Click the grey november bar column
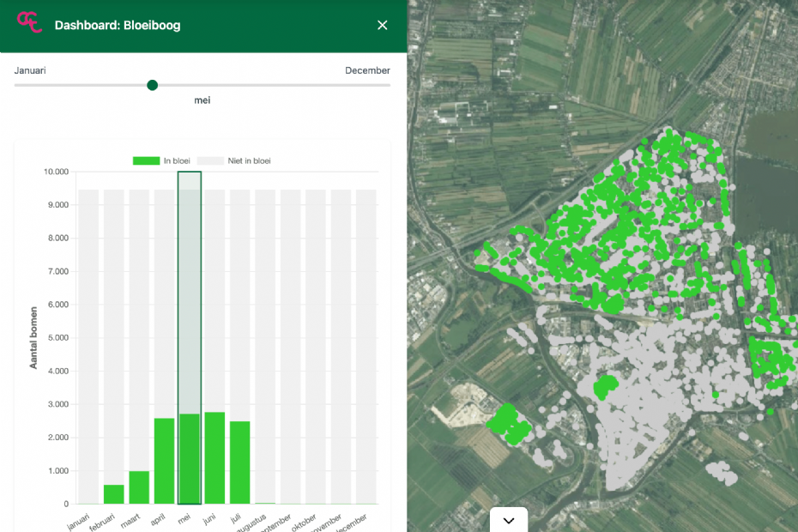The width and height of the screenshot is (798, 532). (x=341, y=343)
